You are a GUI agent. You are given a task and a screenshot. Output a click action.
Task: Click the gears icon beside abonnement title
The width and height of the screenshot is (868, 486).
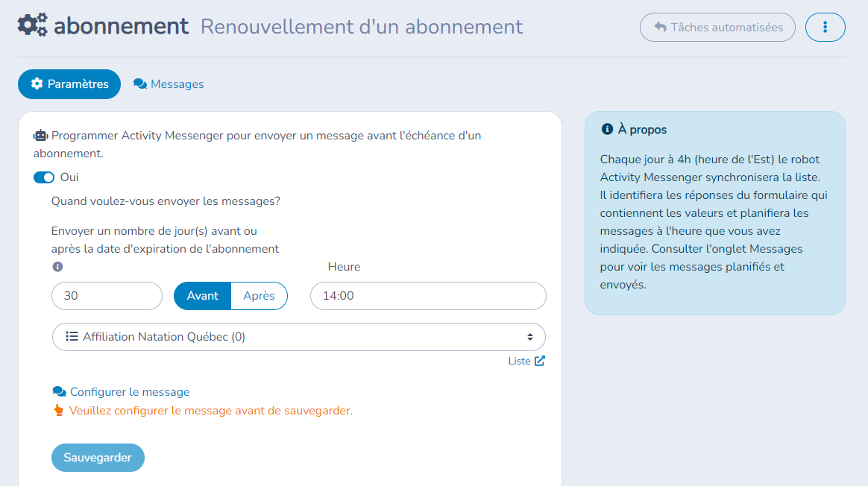[33, 25]
